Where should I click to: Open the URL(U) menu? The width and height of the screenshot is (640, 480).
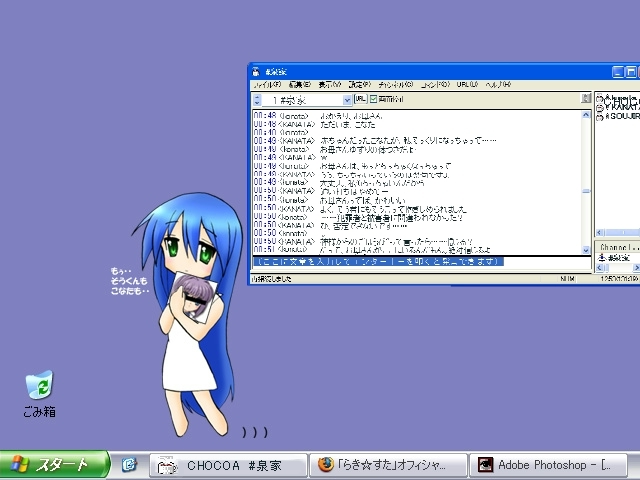(x=467, y=84)
